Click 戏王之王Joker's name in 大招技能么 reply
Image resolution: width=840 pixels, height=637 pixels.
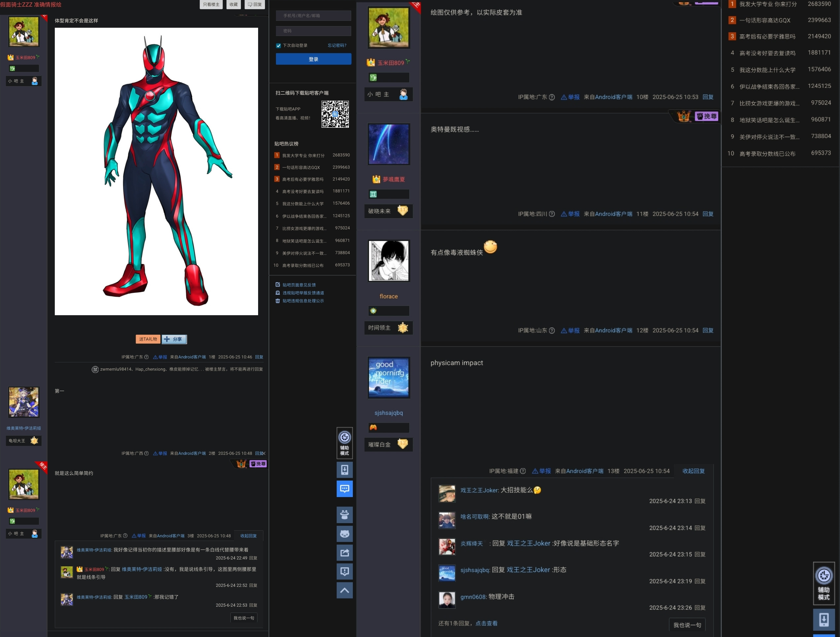point(479,491)
